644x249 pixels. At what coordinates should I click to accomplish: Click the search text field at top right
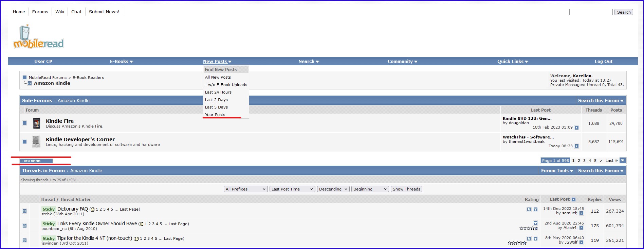click(591, 12)
